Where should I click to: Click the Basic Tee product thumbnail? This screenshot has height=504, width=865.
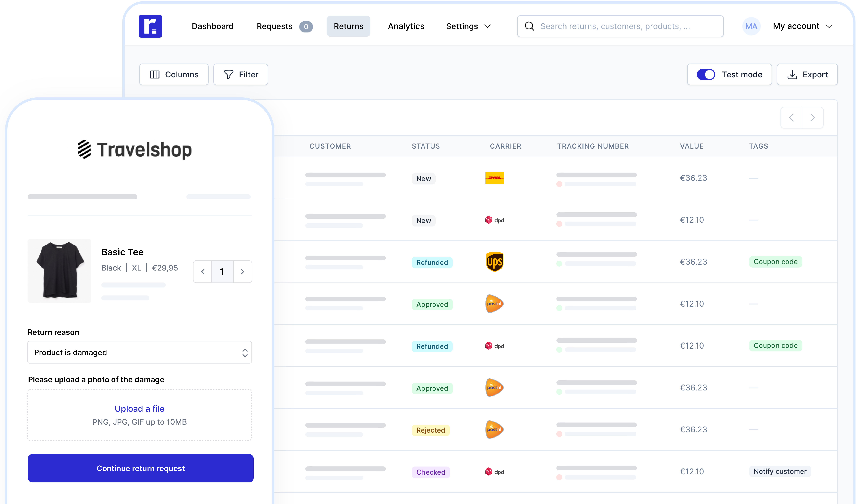click(x=59, y=271)
